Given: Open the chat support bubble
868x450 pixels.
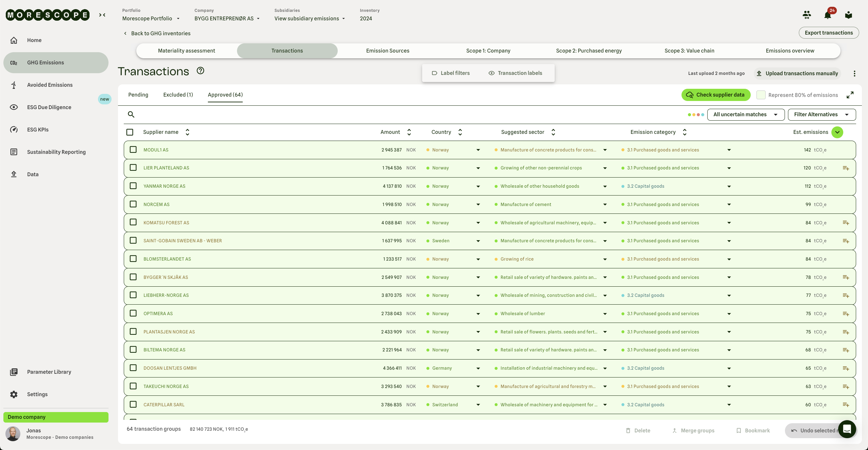Looking at the screenshot, I should (x=847, y=429).
